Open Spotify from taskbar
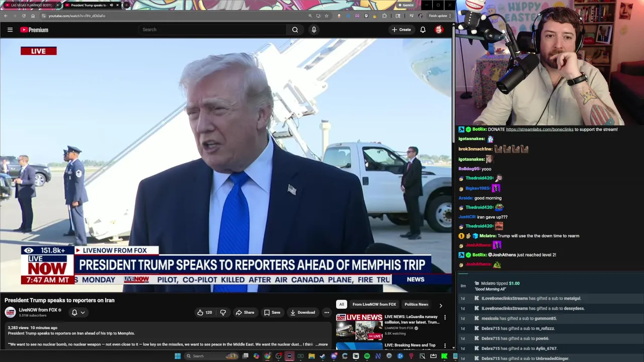This screenshot has height=362, width=644. (x=367, y=356)
